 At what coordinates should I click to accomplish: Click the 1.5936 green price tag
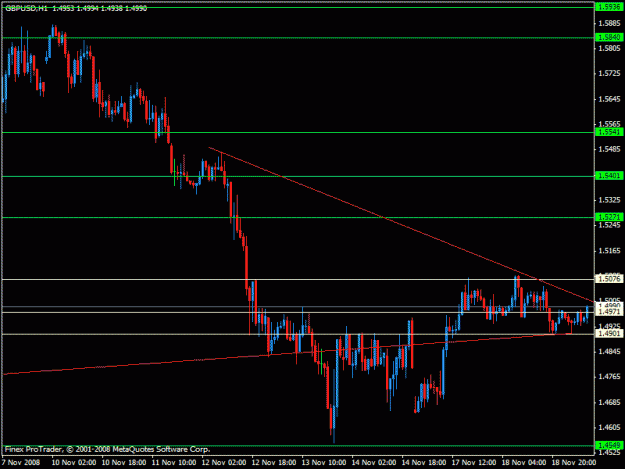pyautogui.click(x=609, y=7)
